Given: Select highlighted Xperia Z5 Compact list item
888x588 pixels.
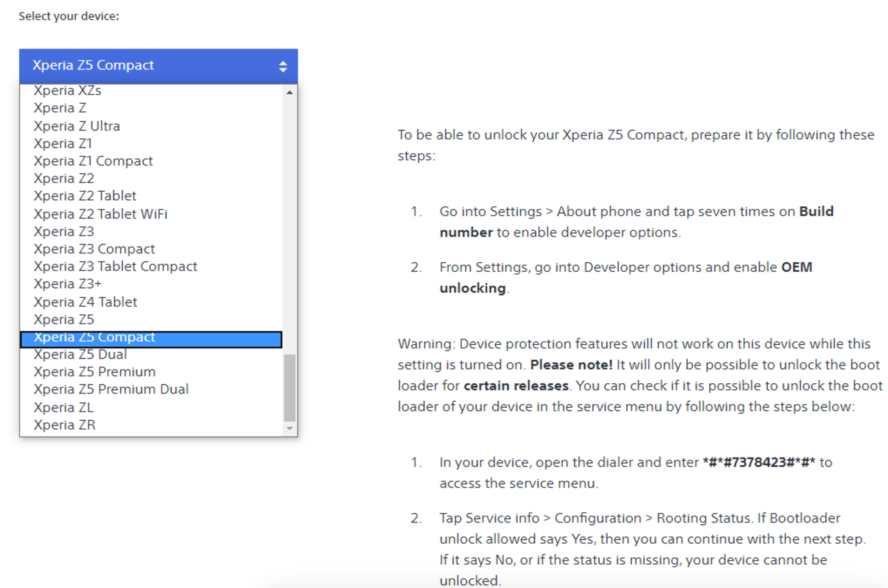Looking at the screenshot, I should point(152,338).
